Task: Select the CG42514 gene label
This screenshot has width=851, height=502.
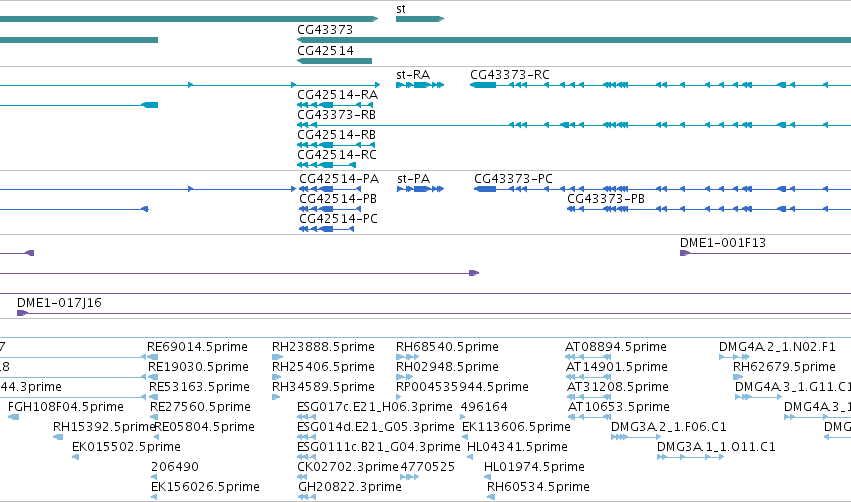Action: (x=325, y=50)
